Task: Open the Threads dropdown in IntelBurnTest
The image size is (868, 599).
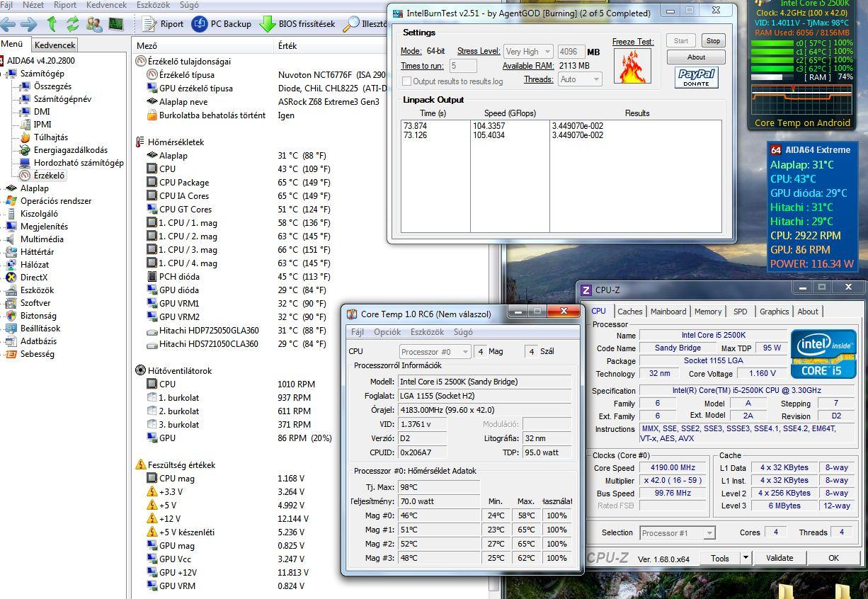Action: pos(580,80)
